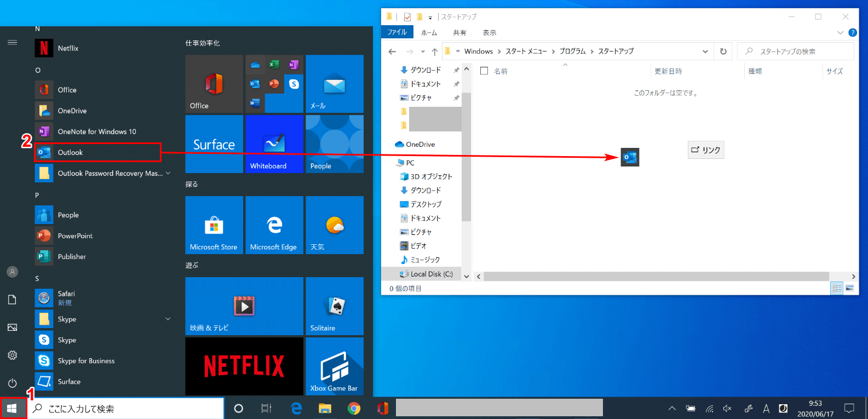Image resolution: width=868 pixels, height=419 pixels.
Task: Open Cortana from the taskbar
Action: pyautogui.click(x=238, y=409)
